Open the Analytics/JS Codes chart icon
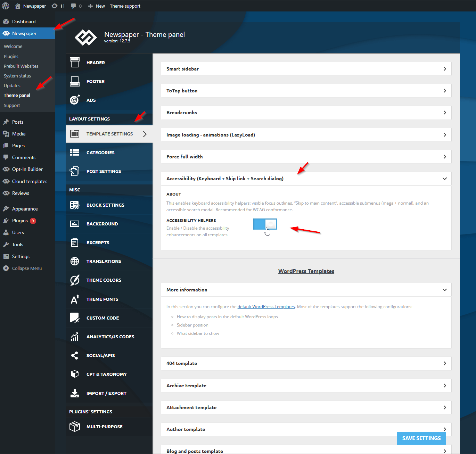 tap(75, 337)
